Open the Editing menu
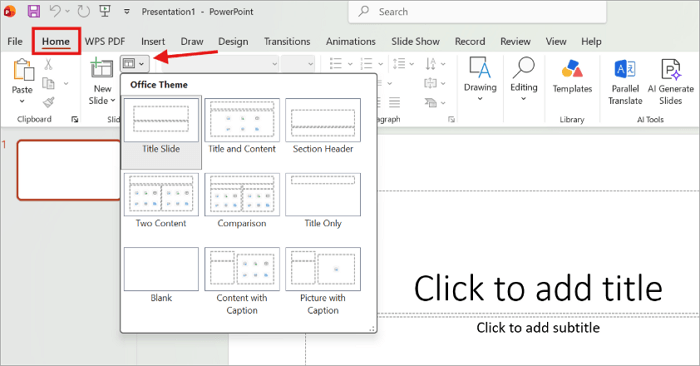 coord(524,79)
